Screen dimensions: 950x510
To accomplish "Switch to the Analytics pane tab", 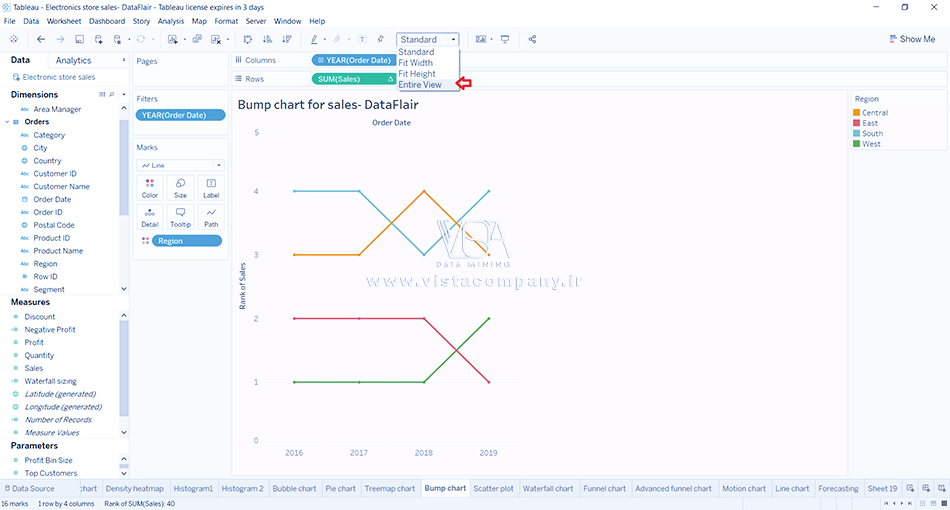I will [73, 61].
